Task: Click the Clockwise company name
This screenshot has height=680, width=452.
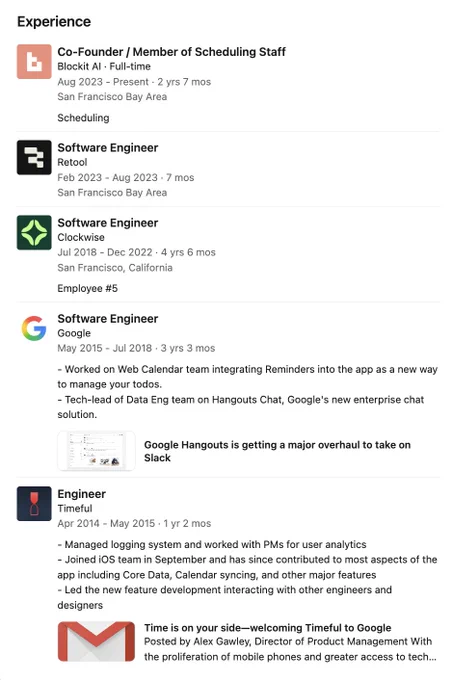Action: tap(81, 237)
